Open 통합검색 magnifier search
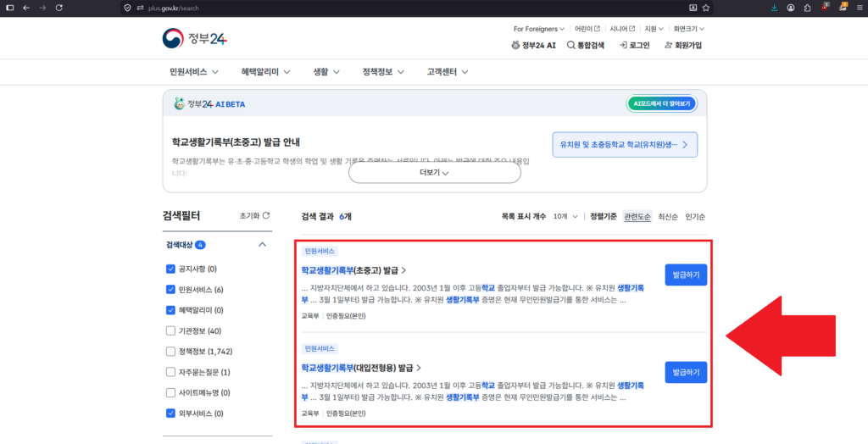Viewport: 868px width, 444px height. [x=586, y=46]
